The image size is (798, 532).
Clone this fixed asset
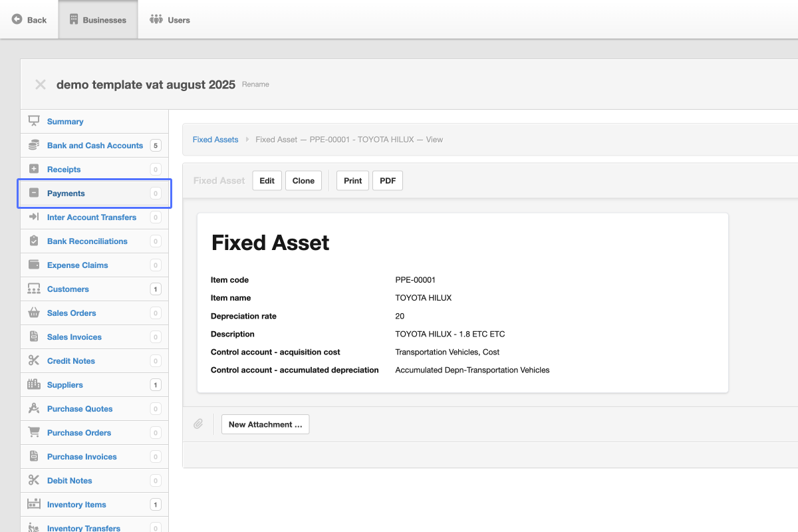tap(303, 181)
